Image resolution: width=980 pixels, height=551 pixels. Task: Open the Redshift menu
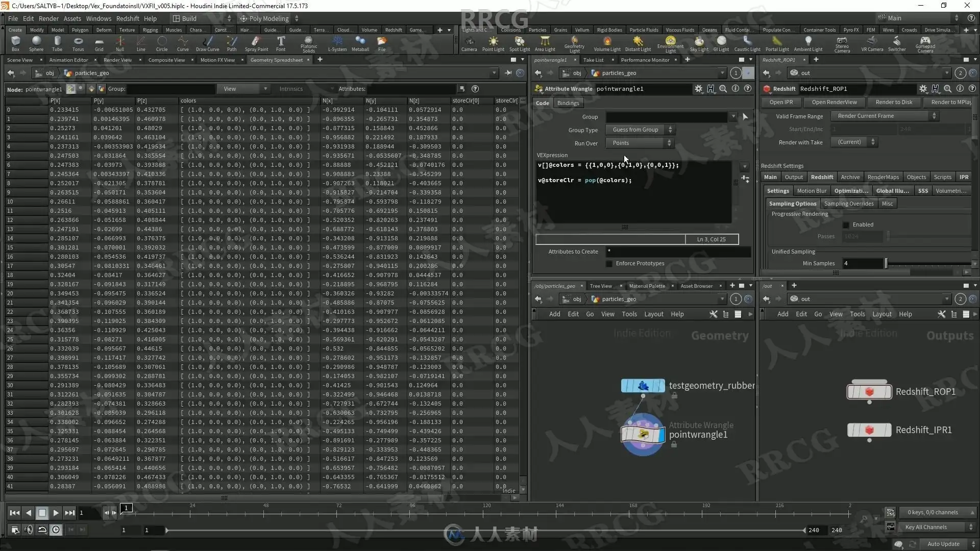pyautogui.click(x=128, y=18)
